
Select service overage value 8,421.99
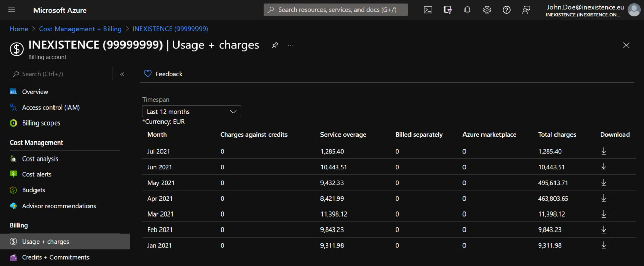pos(333,198)
